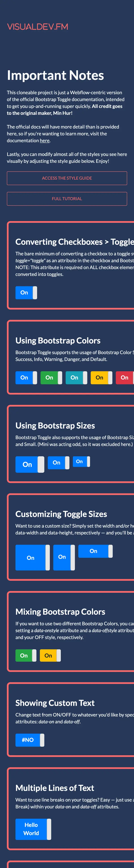Toggle the green switch under Mixing Bootstrap Colors

pyautogui.click(x=26, y=655)
